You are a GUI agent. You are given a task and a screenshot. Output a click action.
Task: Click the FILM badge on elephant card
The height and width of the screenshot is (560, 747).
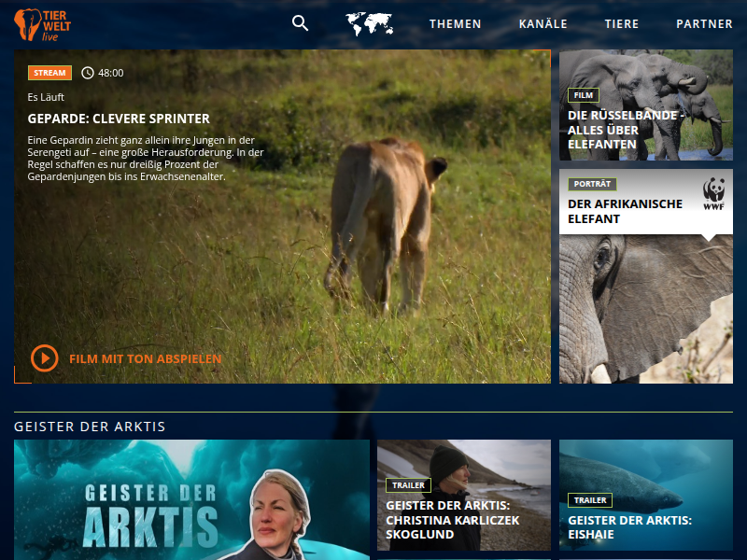(x=583, y=95)
